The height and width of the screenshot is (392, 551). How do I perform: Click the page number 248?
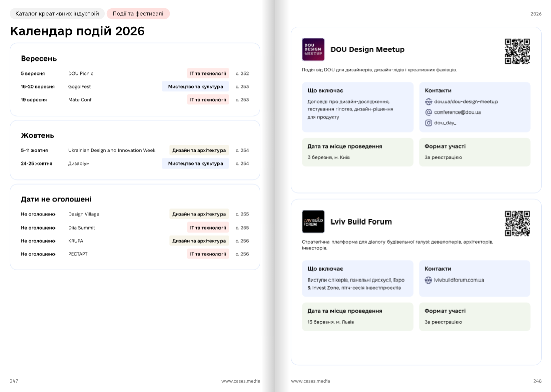coord(538,381)
